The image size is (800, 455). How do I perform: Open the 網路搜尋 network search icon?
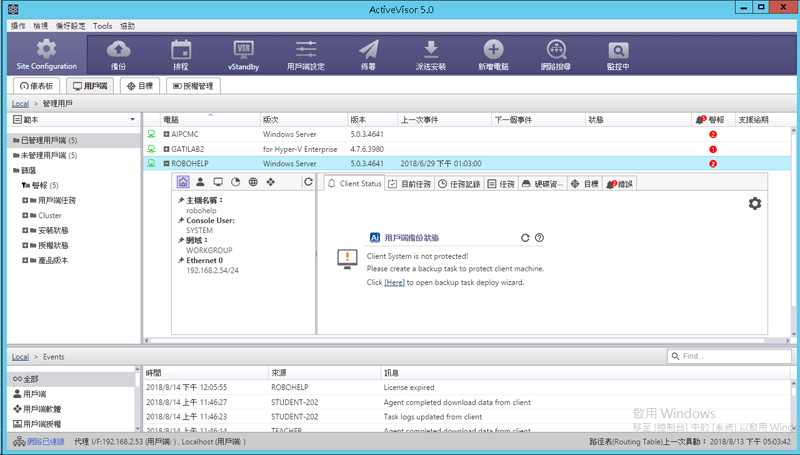[557, 54]
